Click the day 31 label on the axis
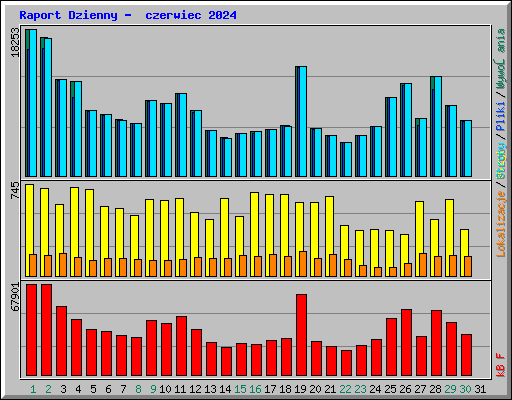Screen dimensions: 512x400 click(x=480, y=389)
